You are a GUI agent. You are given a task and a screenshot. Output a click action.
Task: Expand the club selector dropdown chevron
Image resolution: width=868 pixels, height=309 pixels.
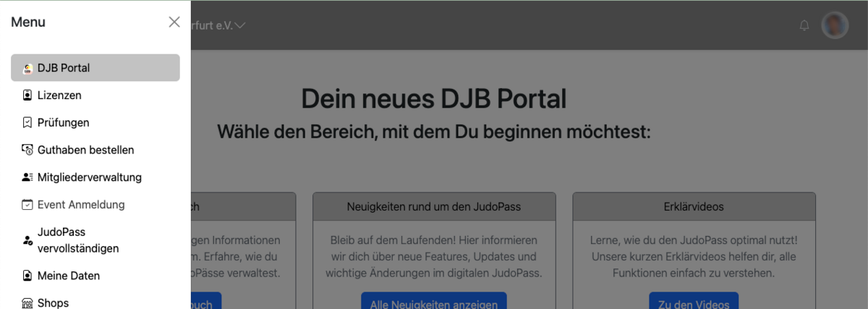click(x=240, y=25)
